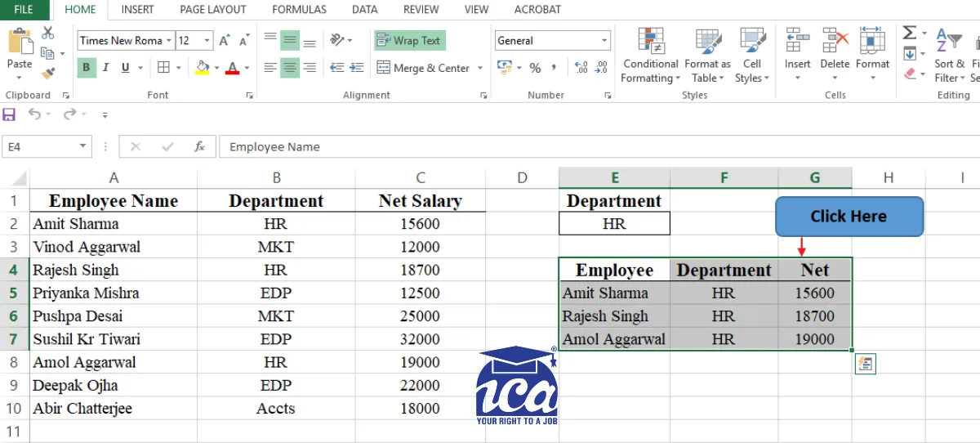
Task: Click the Decrease Indent icon
Action: (x=336, y=68)
